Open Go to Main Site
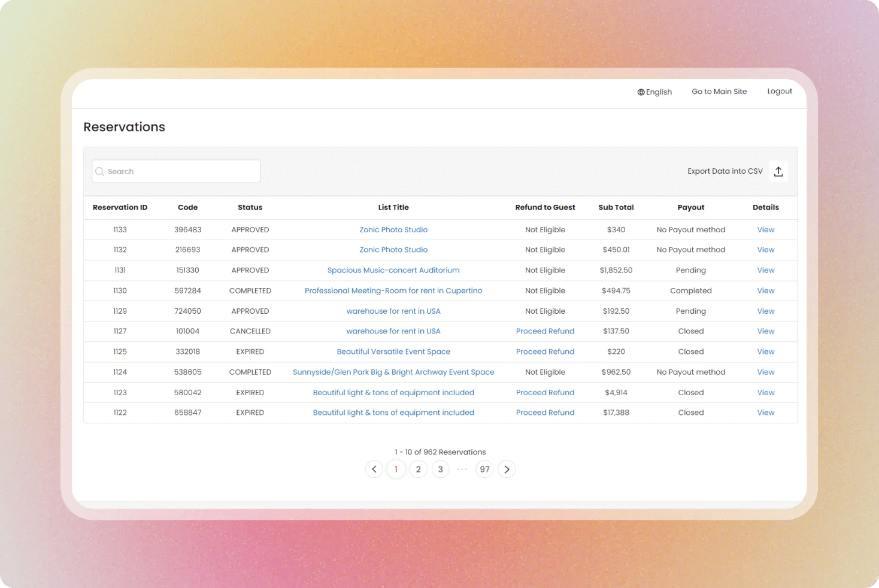 pyautogui.click(x=719, y=92)
